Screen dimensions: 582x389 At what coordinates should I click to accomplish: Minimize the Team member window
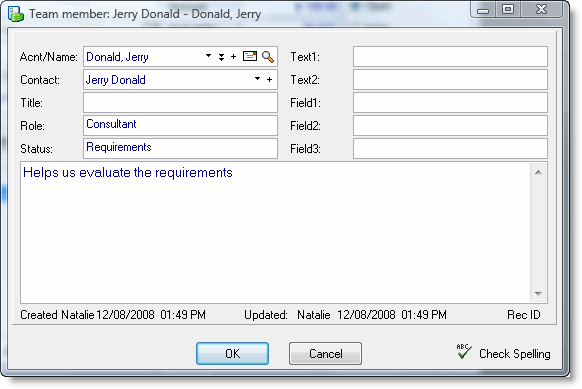click(x=483, y=9)
